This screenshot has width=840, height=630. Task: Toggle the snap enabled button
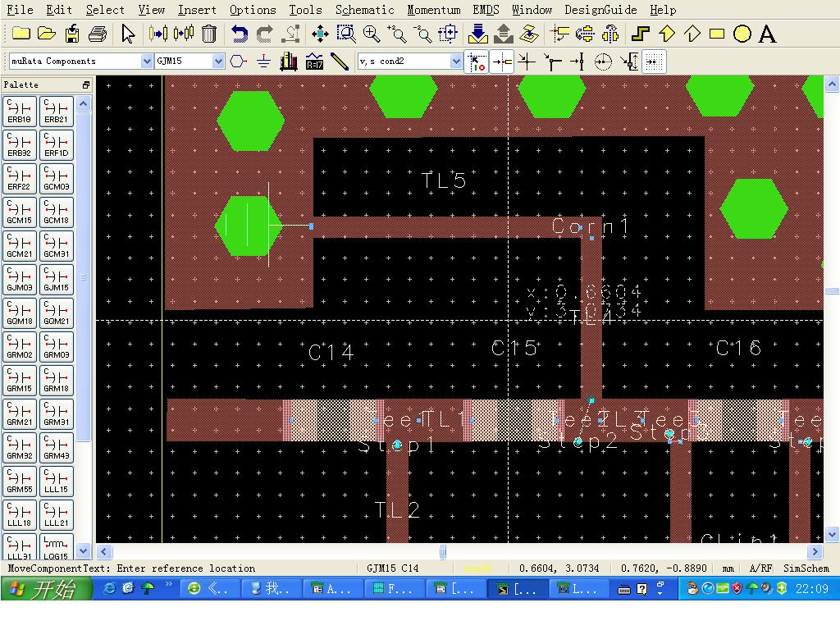(477, 62)
